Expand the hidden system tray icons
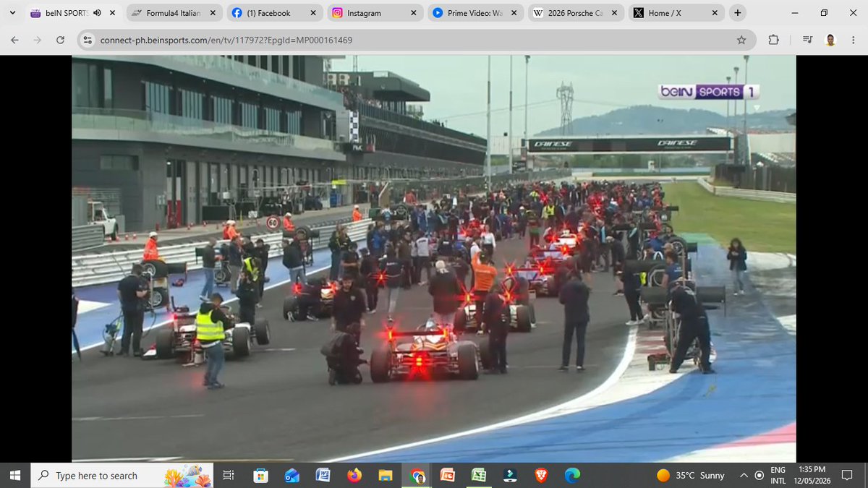The width and height of the screenshot is (868, 488). coord(744,475)
